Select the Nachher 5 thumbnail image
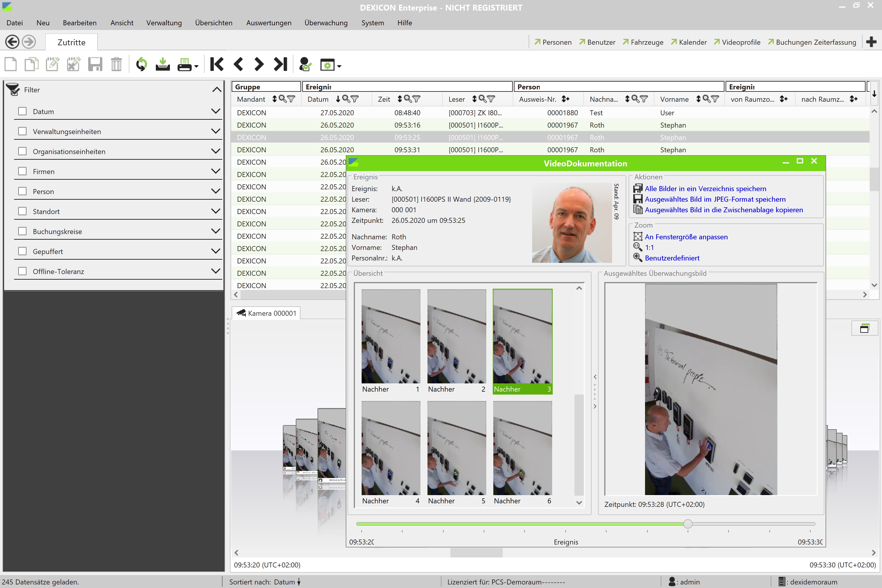Viewport: 882px width, 588px height. click(x=456, y=448)
